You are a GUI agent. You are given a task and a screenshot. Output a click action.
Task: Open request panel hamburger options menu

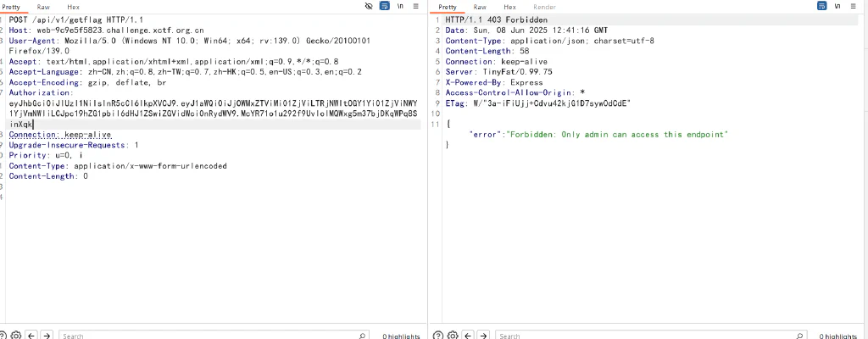[x=415, y=6]
